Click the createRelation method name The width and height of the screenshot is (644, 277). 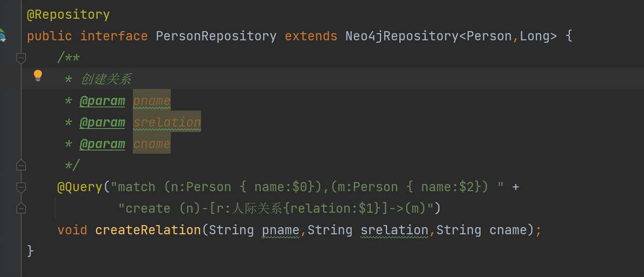click(x=148, y=230)
